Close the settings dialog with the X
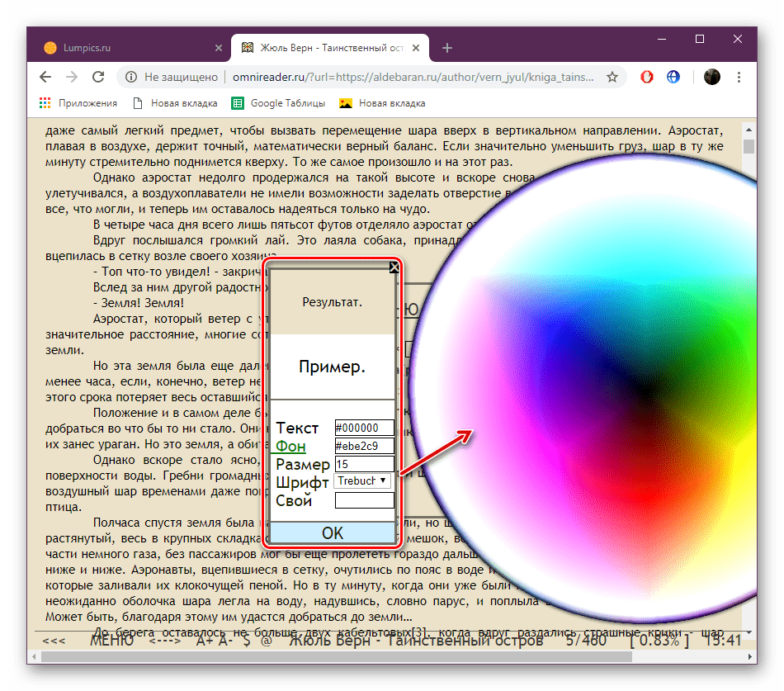Screen dimensions: 784x691 click(x=394, y=267)
